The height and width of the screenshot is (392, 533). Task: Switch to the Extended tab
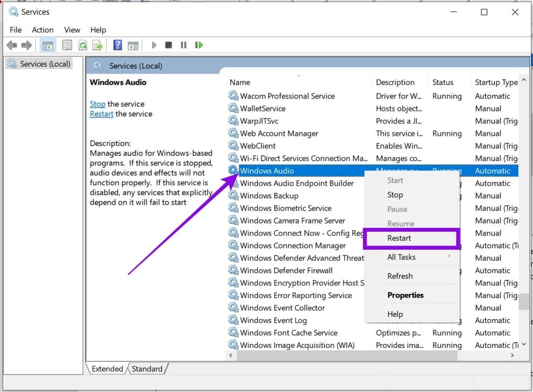pos(107,368)
